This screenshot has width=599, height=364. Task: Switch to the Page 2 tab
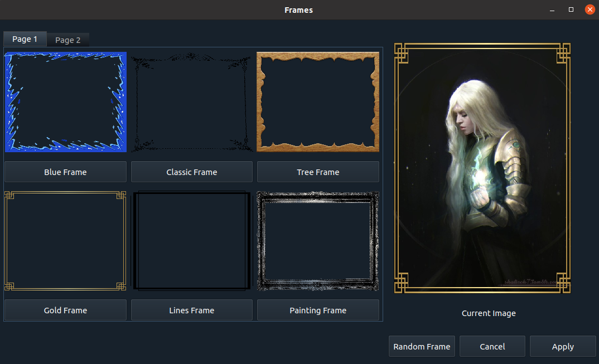(x=67, y=40)
